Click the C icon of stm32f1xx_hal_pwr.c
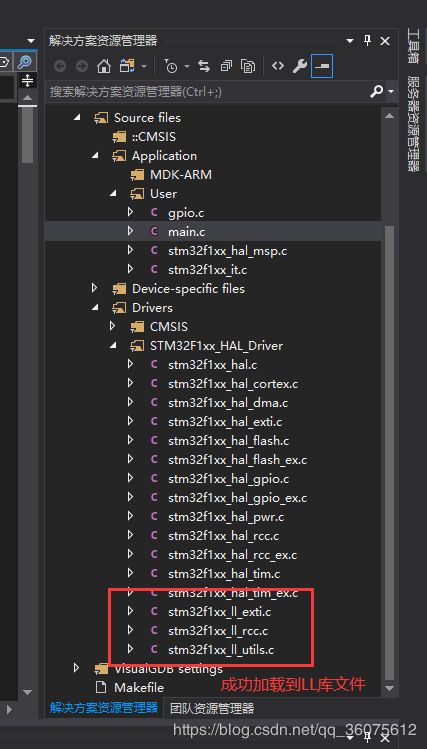Screen dimensions: 427x749 click(x=154, y=516)
